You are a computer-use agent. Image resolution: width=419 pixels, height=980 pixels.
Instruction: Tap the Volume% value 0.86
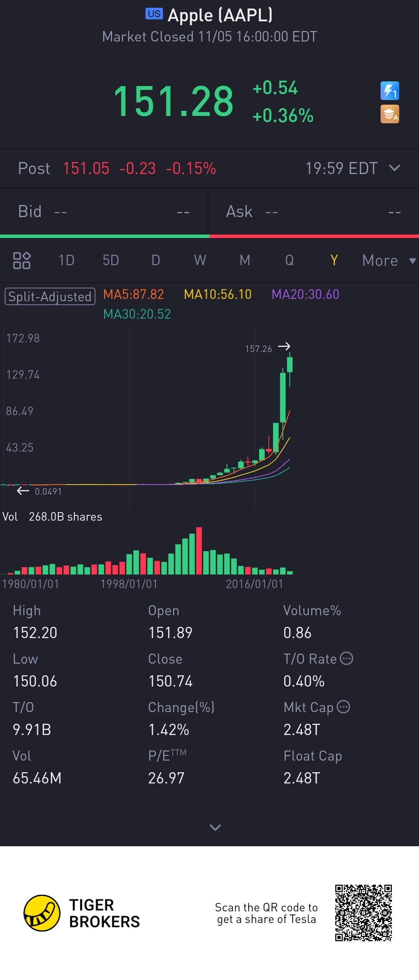click(297, 633)
